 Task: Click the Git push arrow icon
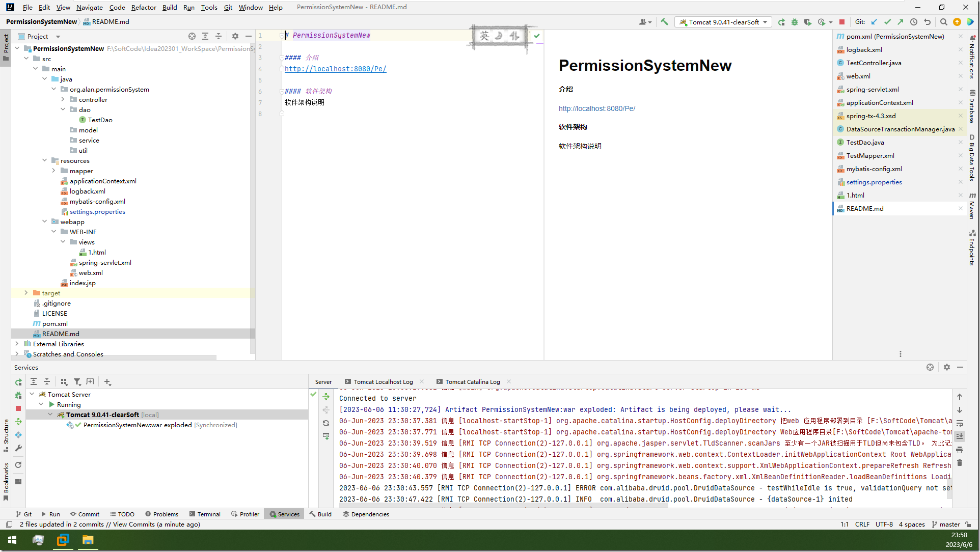[x=901, y=22]
